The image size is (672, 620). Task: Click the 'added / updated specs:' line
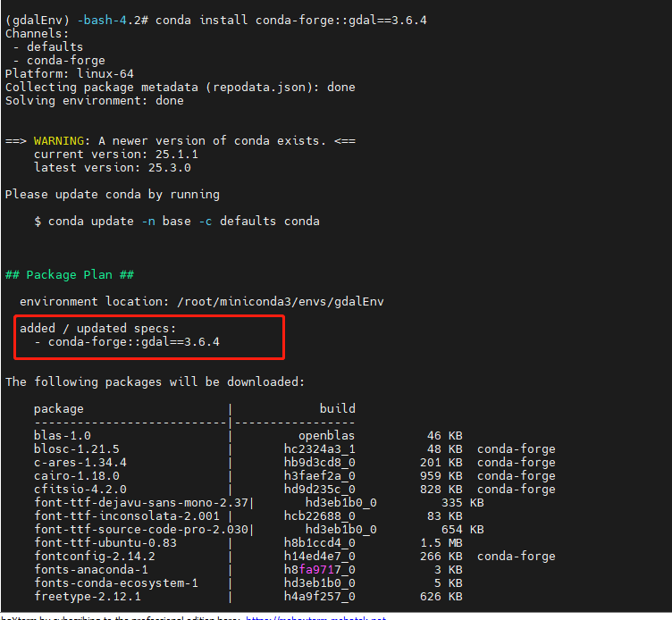coord(97,328)
